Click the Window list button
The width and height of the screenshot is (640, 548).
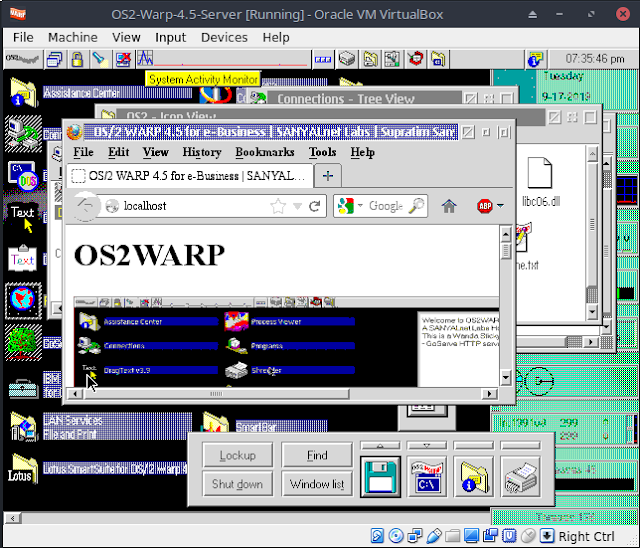[317, 484]
